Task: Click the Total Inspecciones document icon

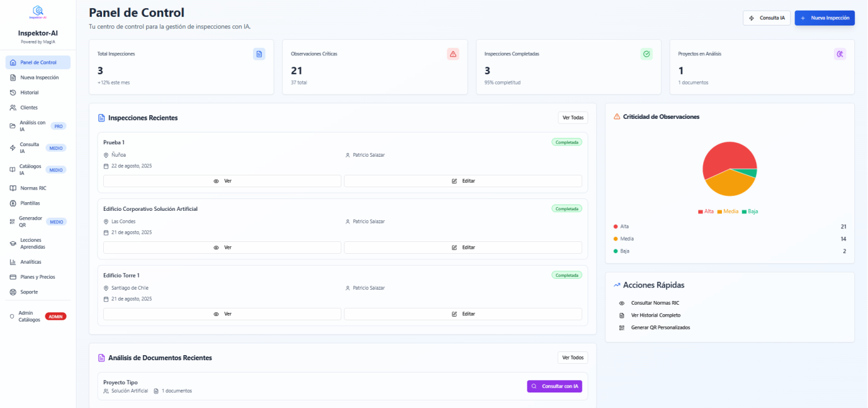Action: (259, 54)
